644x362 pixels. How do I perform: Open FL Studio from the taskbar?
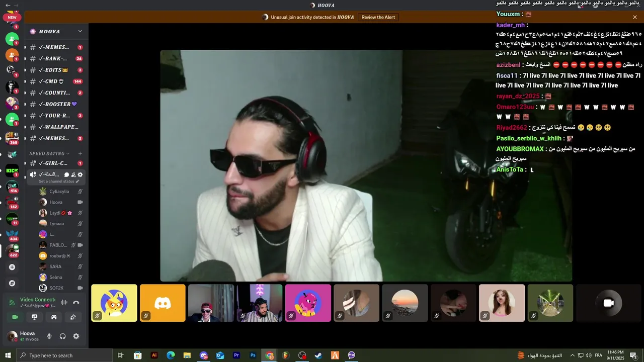(286, 355)
